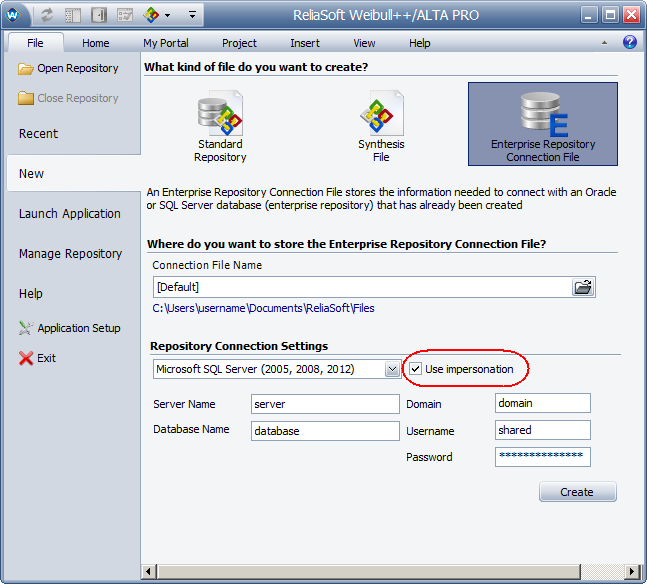Open the help question mark icon
Screen dimensions: 647x584
click(x=630, y=42)
